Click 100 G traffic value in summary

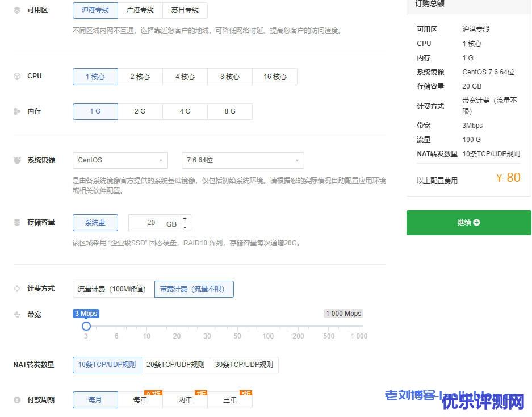click(472, 140)
